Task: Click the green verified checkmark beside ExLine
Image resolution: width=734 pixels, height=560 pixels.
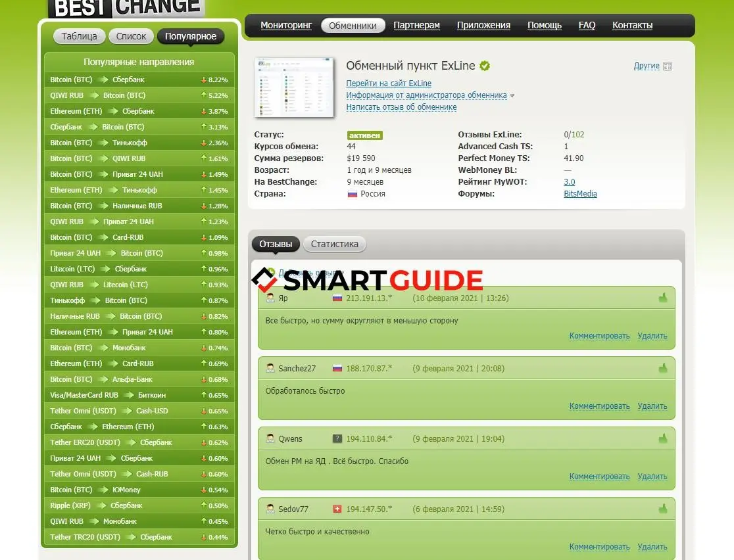Action: [x=485, y=65]
